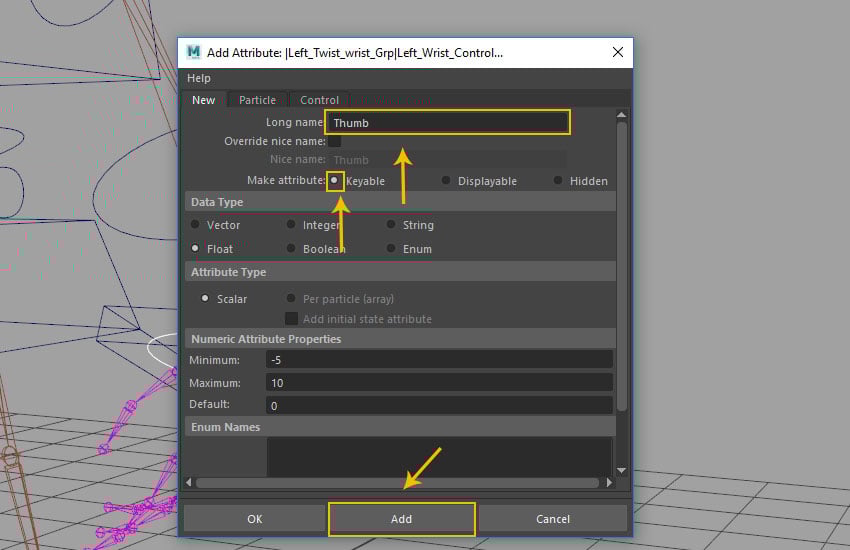This screenshot has width=850, height=550.
Task: Choose the Float data type
Action: coord(195,248)
